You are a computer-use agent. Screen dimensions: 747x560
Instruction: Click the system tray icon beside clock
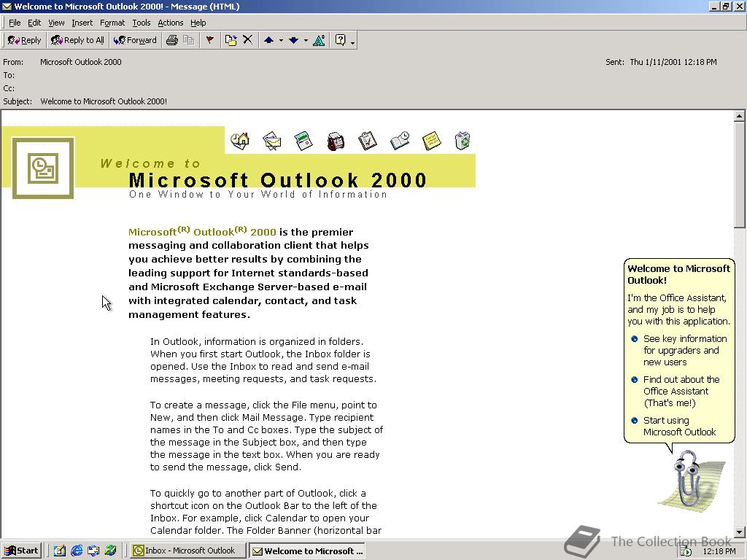[x=686, y=551]
